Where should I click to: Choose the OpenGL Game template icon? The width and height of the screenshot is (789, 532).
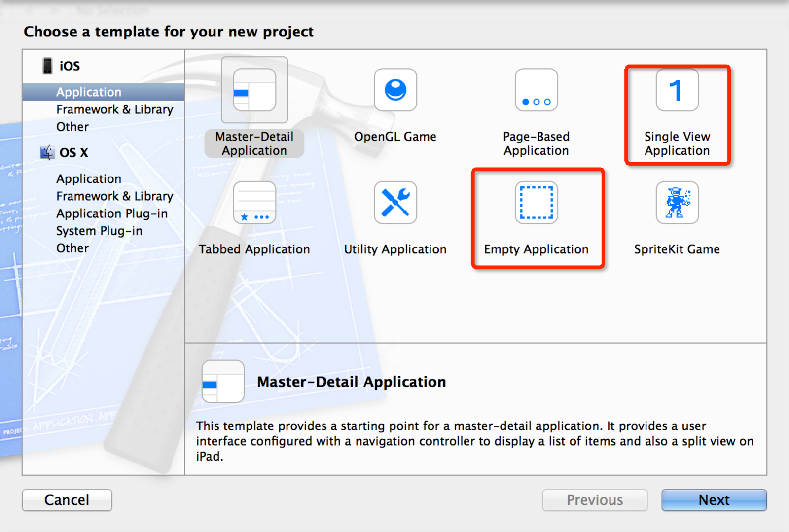395,90
